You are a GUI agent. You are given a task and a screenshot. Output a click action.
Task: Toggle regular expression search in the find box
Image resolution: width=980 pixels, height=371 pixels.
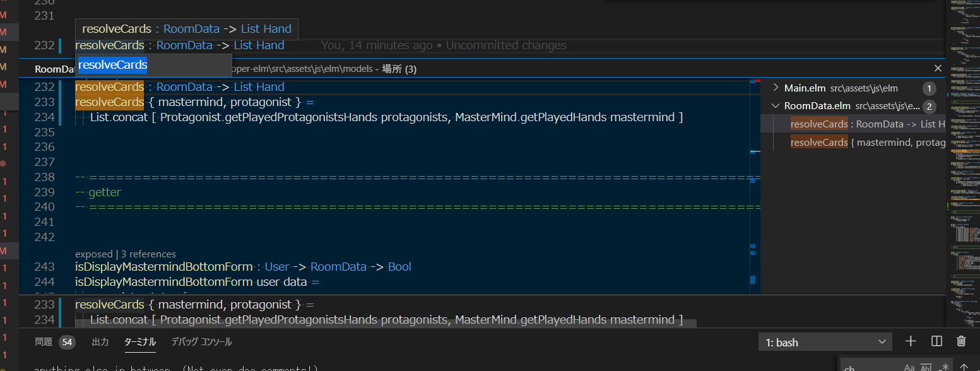(943, 367)
